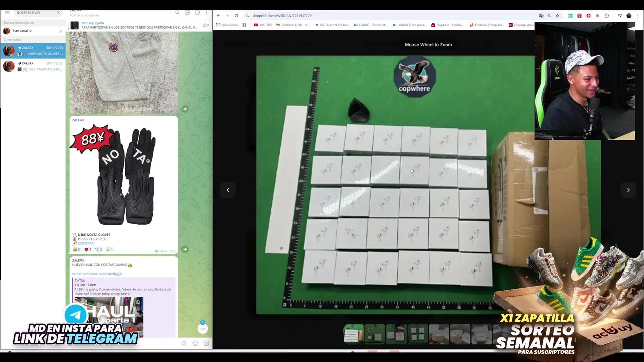
Task: Bookmark this page with the star icon
Action: [x=557, y=16]
